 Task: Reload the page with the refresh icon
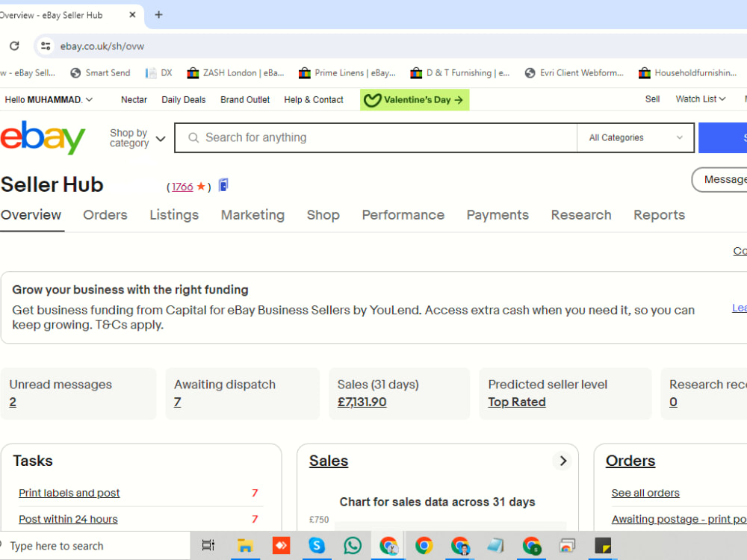[x=14, y=46]
